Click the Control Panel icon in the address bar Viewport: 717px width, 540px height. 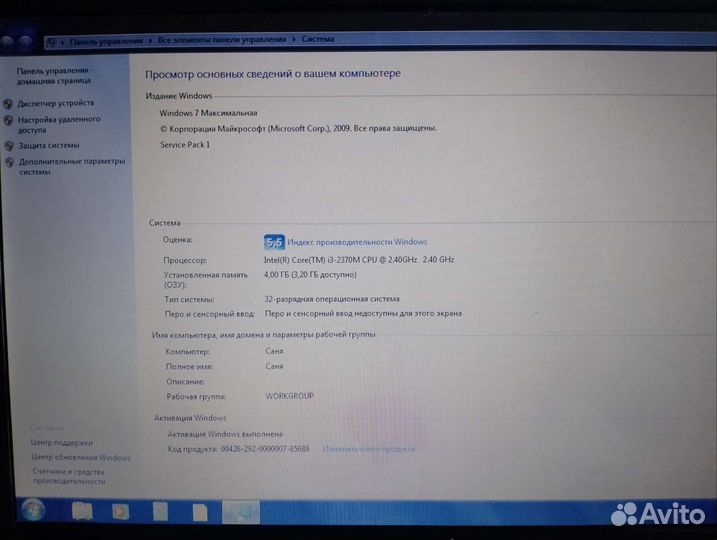52,43
